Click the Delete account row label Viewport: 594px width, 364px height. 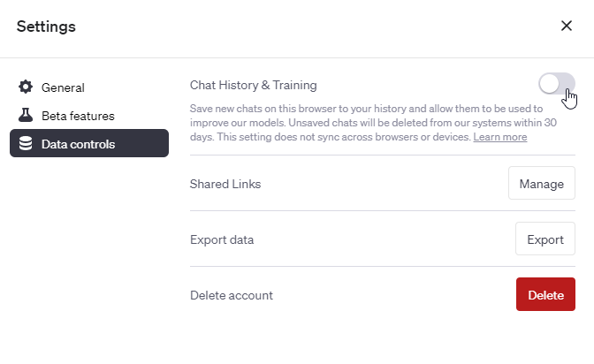click(x=232, y=295)
